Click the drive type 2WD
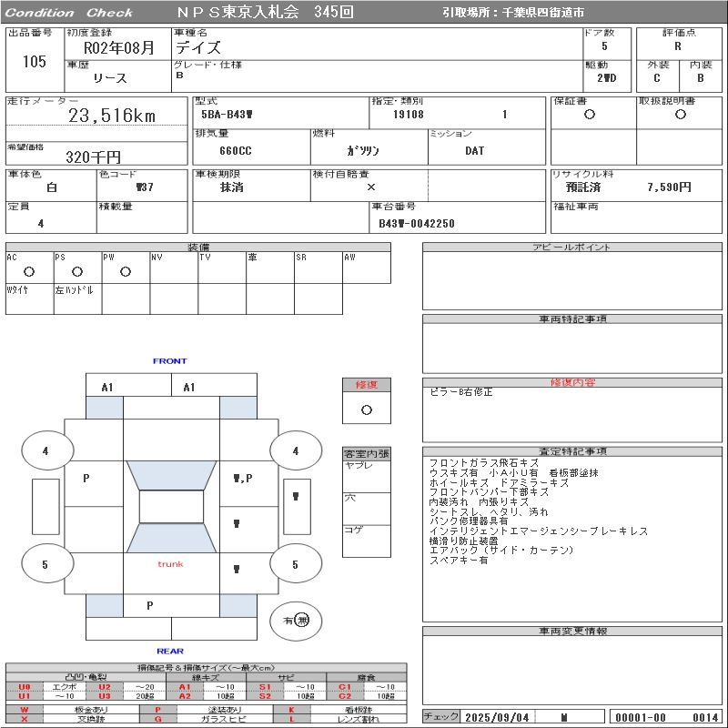The width and height of the screenshot is (728, 728). click(x=607, y=78)
